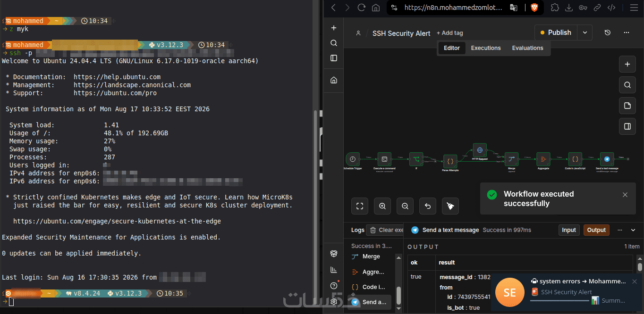The width and height of the screenshot is (644, 314).
Task: Open the workflow three-dots options menu
Action: (x=627, y=33)
